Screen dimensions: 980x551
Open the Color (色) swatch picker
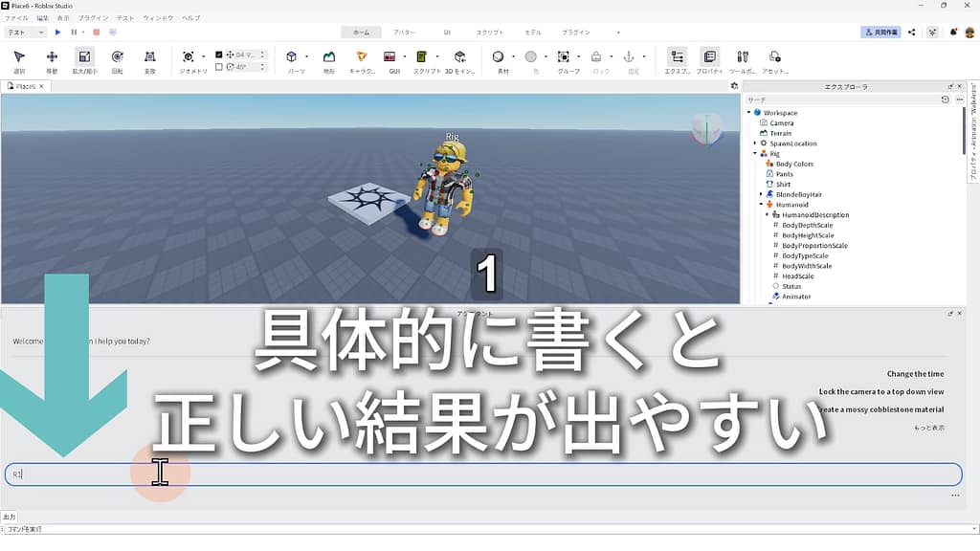[x=530, y=57]
